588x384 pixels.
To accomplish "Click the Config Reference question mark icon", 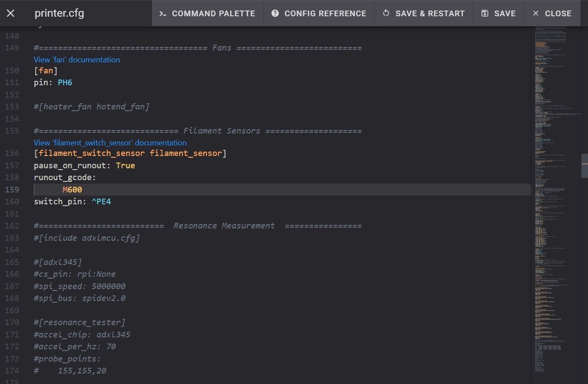I will coord(275,13).
